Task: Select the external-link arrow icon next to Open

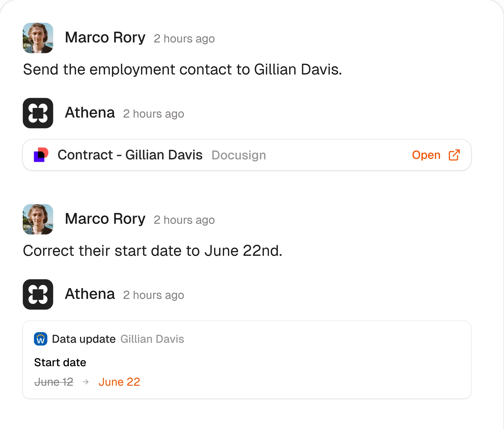Action: (454, 155)
